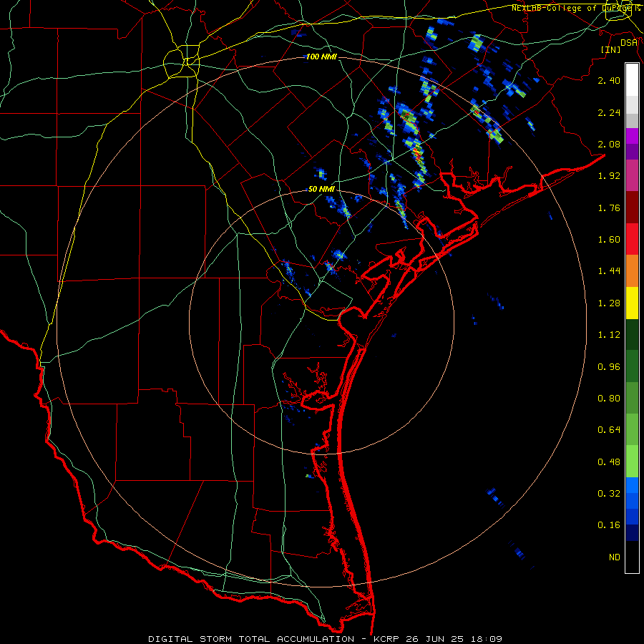Click the '2.08' scale value
Image resolution: width=644 pixels, height=644 pixels.
(609, 144)
